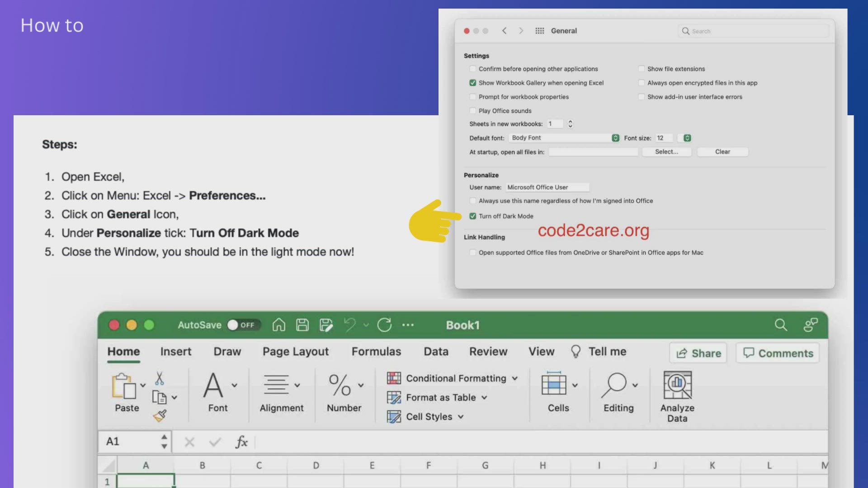Click the Save As pencil-disk icon
Image resolution: width=868 pixels, height=488 pixels.
(325, 325)
